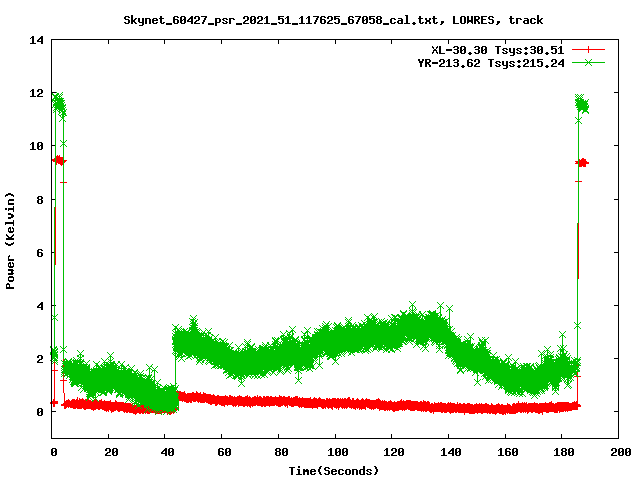Click the green line sample in the legend
This screenshot has width=640, height=480.
588,62
